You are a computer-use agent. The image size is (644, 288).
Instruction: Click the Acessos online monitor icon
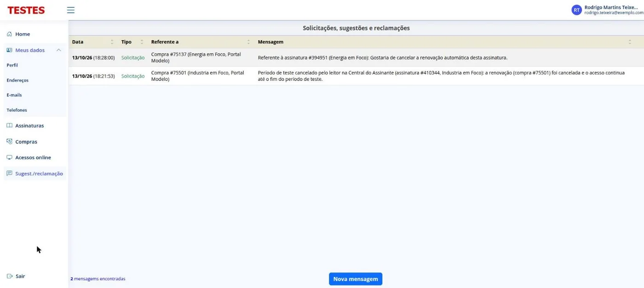tap(9, 157)
